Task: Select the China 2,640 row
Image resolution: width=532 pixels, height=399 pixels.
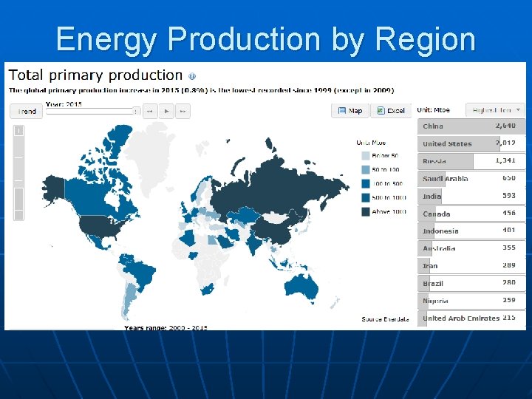Action: click(x=471, y=126)
